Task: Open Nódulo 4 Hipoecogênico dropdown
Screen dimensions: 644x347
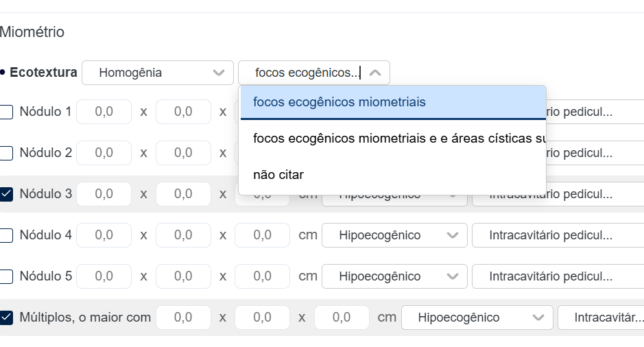Action: [394, 235]
